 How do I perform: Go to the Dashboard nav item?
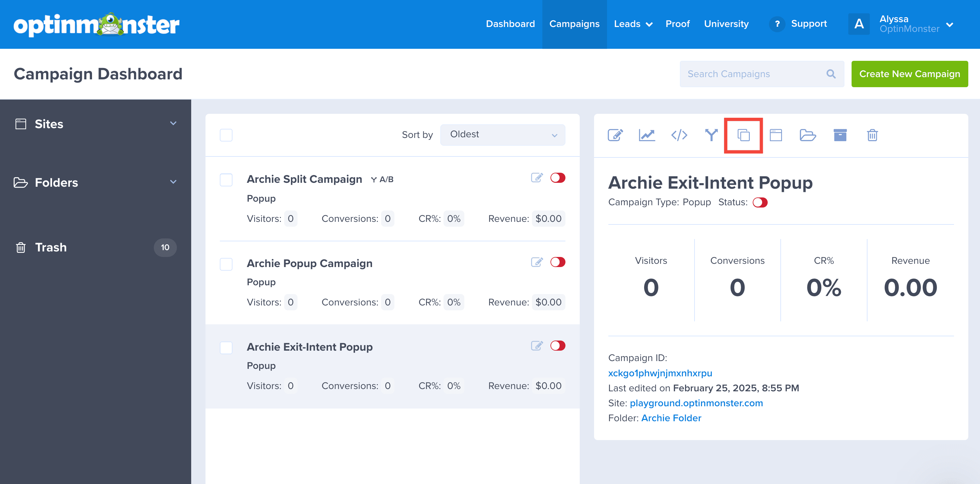click(510, 24)
